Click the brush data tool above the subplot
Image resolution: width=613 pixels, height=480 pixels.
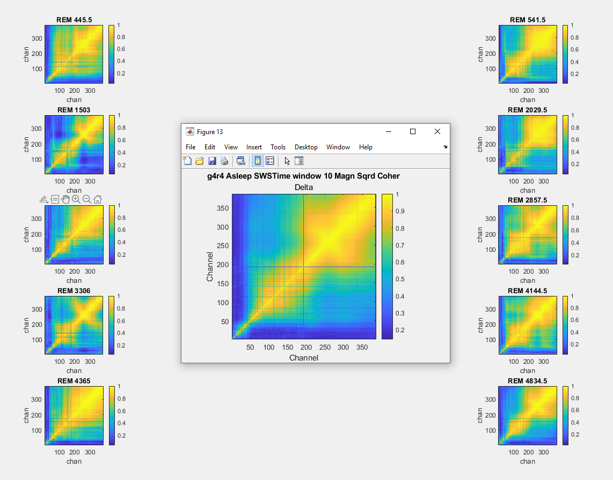click(x=44, y=199)
